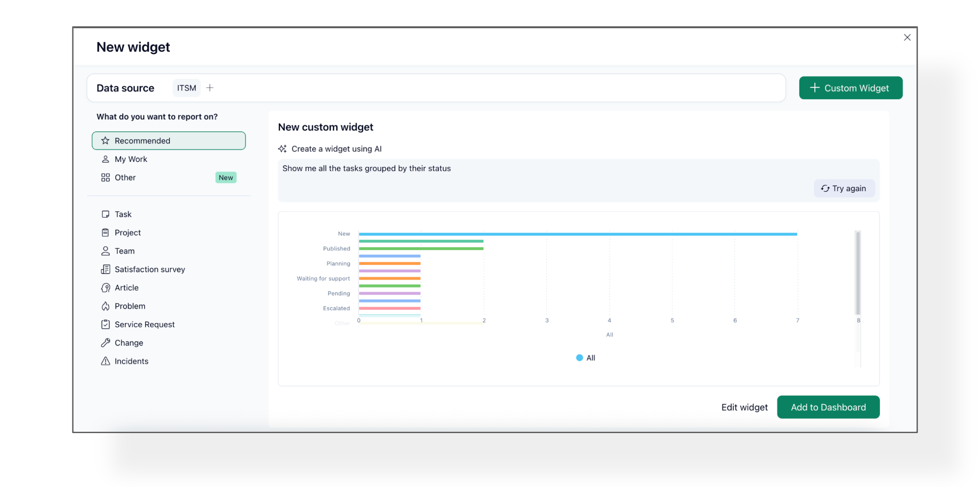Open the Article category icon
The height and width of the screenshot is (487, 980).
[x=105, y=288]
